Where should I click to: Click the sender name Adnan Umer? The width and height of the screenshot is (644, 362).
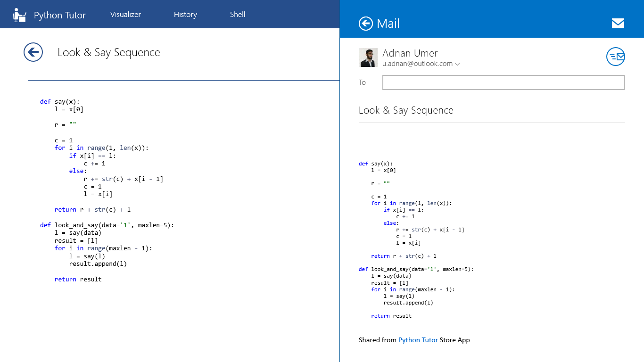coord(410,53)
